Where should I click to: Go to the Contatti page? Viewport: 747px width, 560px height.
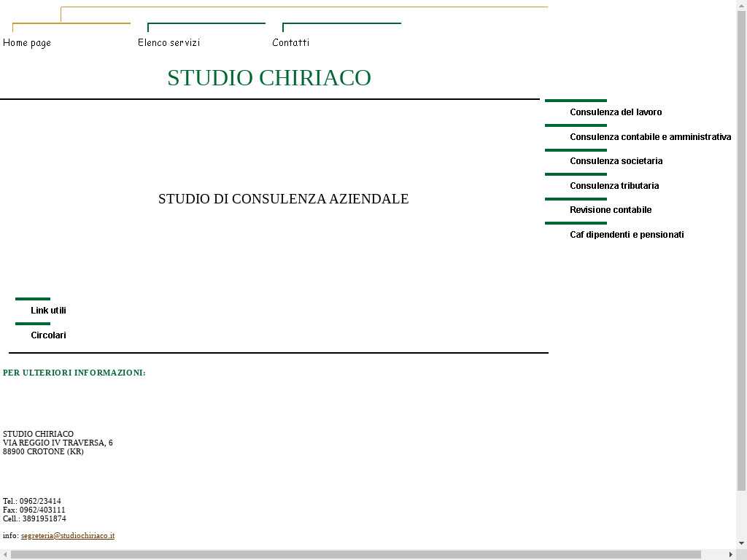point(290,43)
